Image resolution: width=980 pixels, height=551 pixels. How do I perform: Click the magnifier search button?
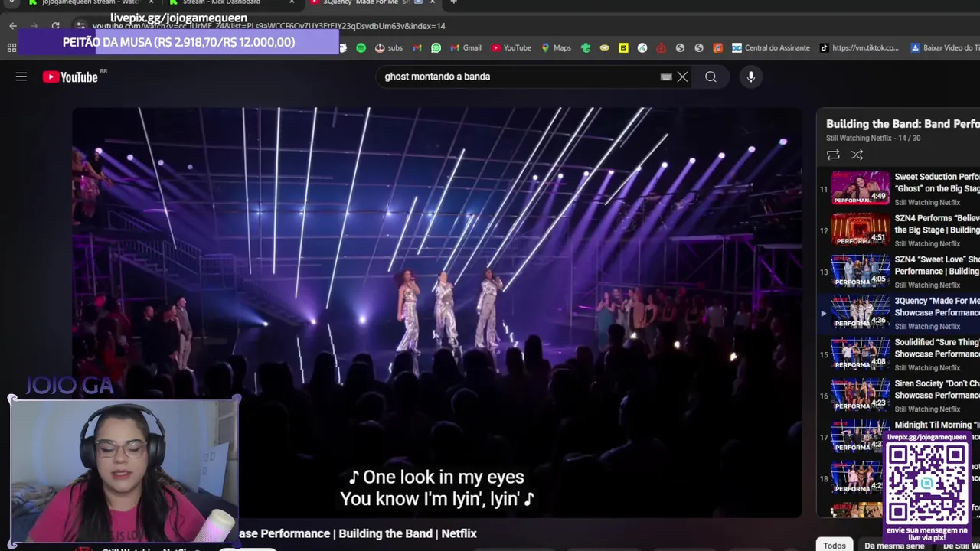click(x=710, y=77)
